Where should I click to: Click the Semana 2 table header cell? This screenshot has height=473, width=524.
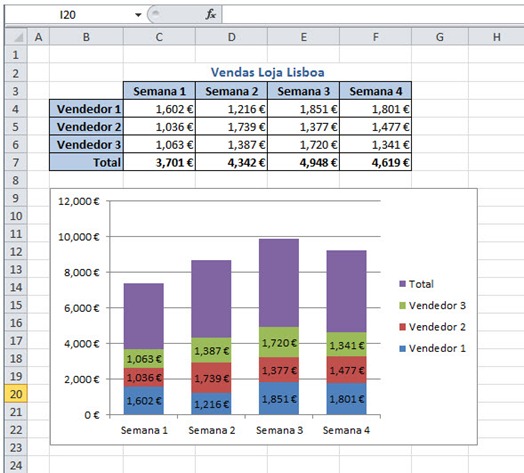tap(231, 91)
